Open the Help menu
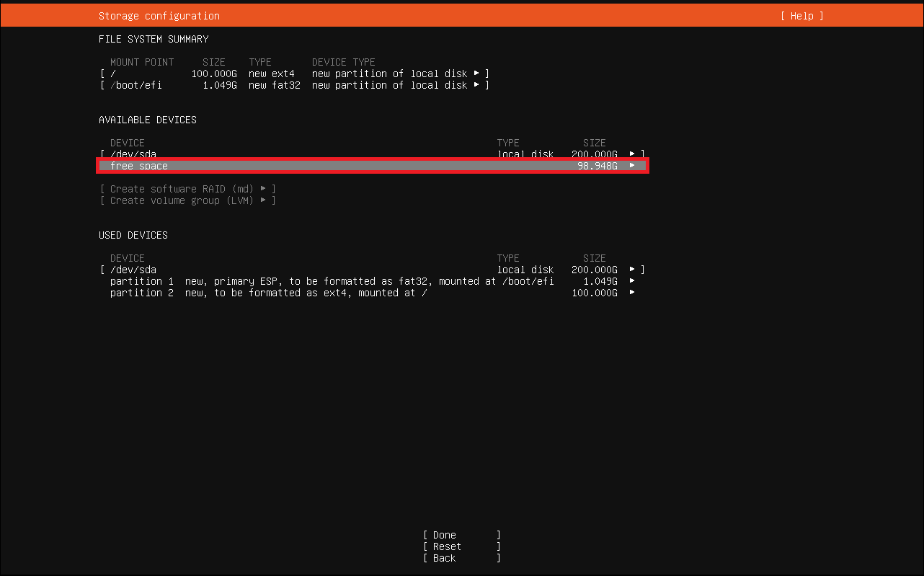 click(801, 16)
